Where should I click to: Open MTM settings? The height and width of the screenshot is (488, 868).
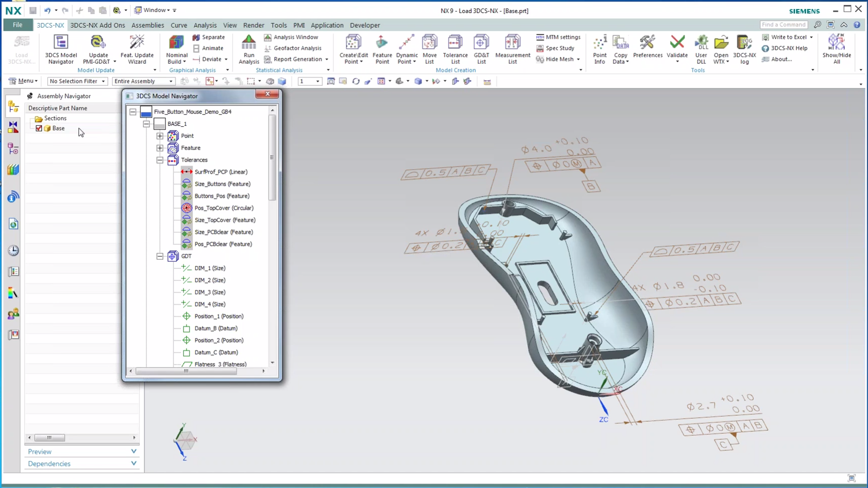point(557,37)
